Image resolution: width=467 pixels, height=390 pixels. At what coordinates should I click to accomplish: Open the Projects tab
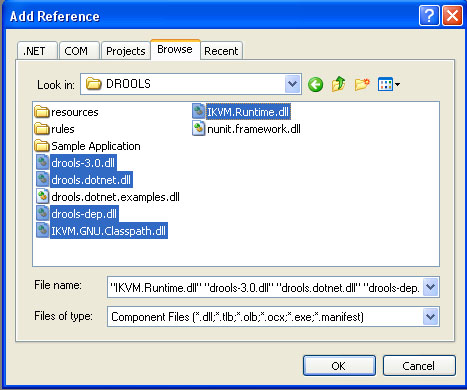pos(125,51)
